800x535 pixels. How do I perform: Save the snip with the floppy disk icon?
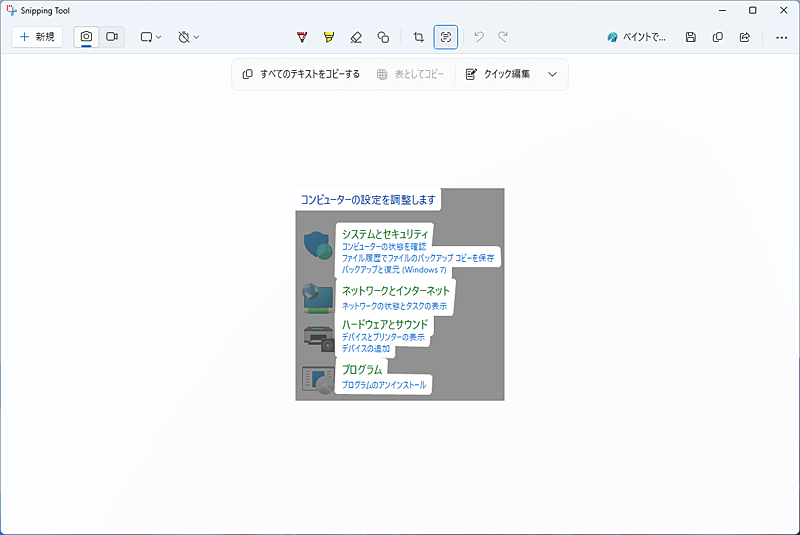pyautogui.click(x=691, y=37)
